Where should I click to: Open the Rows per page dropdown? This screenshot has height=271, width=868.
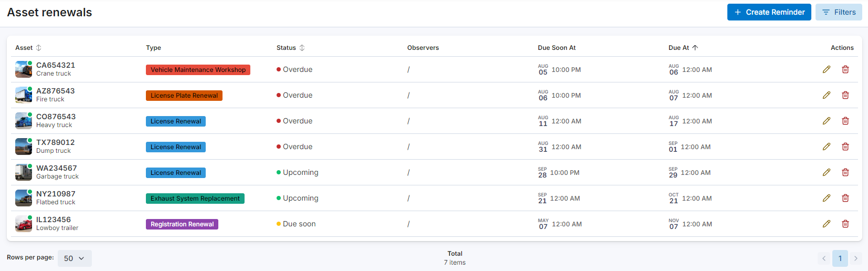[75, 258]
